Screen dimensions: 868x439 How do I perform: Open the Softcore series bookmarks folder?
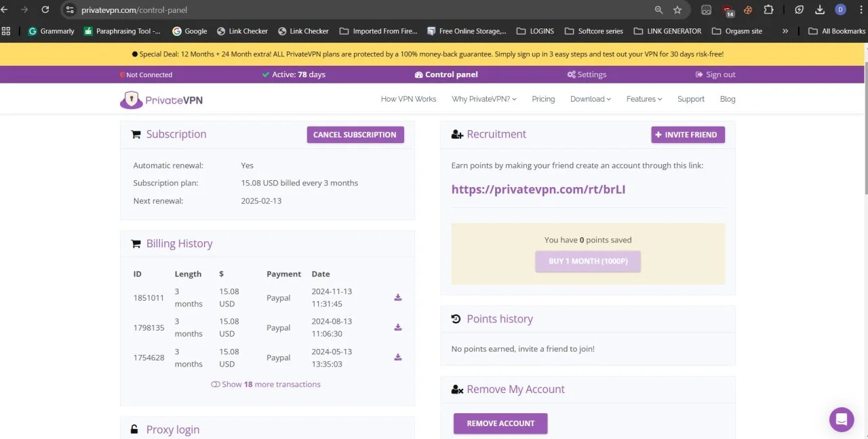(x=593, y=31)
